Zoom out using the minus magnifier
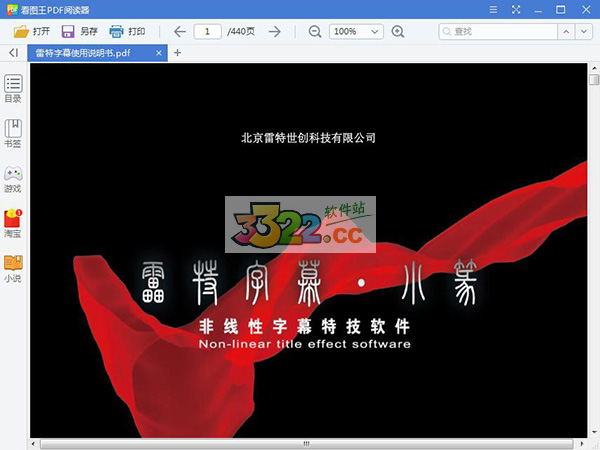 [315, 31]
